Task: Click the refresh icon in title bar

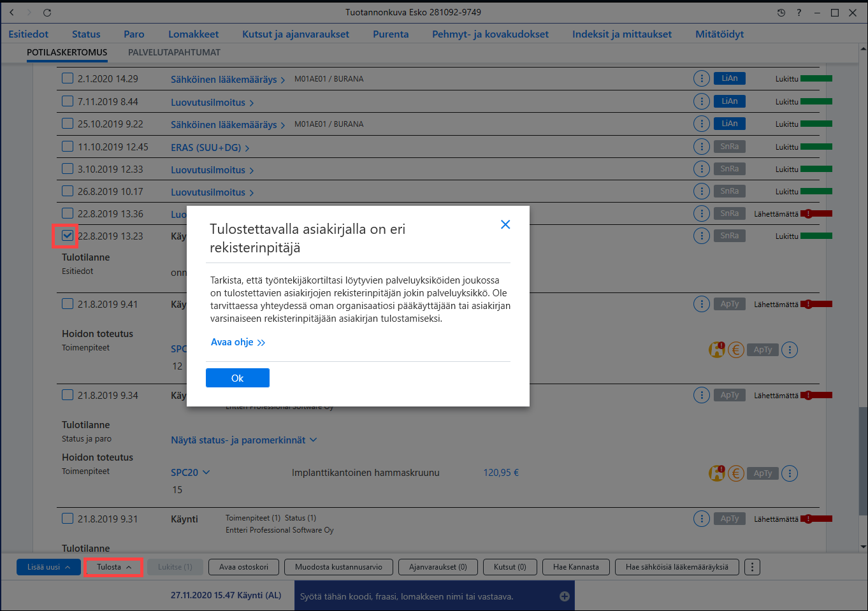Action: [x=47, y=13]
